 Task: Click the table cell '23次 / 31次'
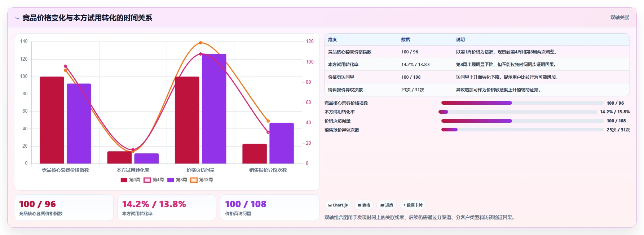point(413,90)
